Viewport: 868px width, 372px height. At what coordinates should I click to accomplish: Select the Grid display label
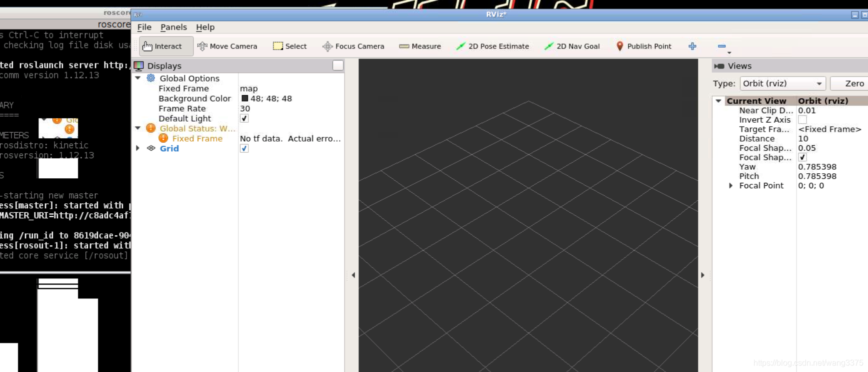pos(169,149)
